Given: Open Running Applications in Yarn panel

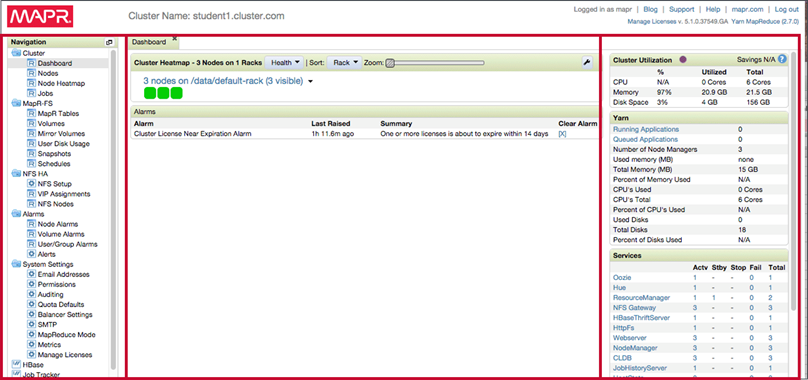Looking at the screenshot, I should pos(646,129).
